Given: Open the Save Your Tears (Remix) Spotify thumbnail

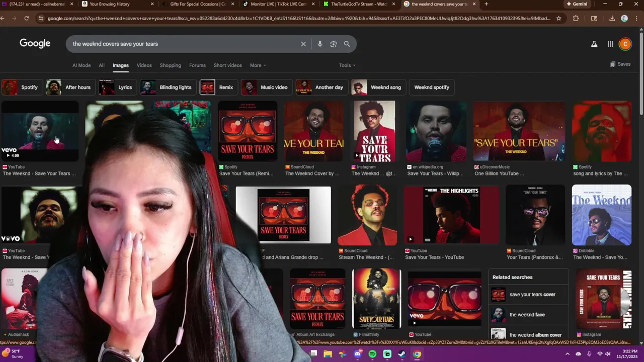Looking at the screenshot, I should 247,131.
